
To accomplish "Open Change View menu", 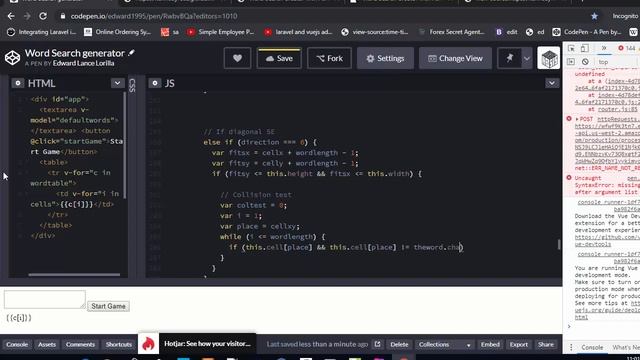I will tap(455, 58).
